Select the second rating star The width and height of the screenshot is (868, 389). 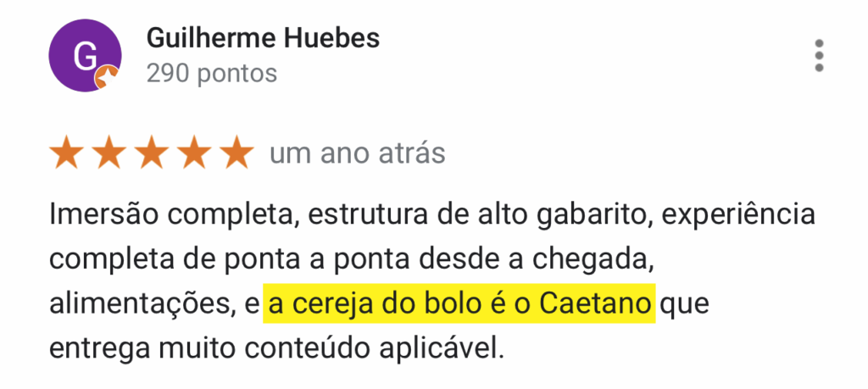[109, 154]
